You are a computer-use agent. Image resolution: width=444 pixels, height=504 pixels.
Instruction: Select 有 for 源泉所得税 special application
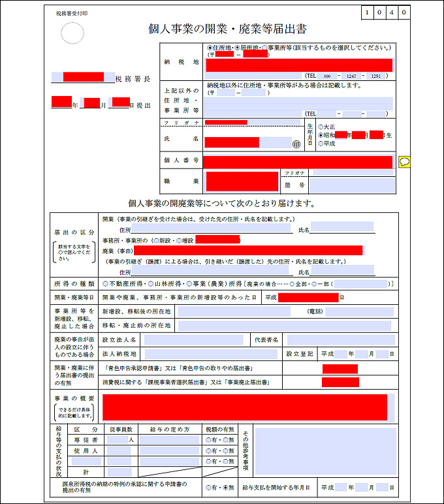tap(209, 488)
